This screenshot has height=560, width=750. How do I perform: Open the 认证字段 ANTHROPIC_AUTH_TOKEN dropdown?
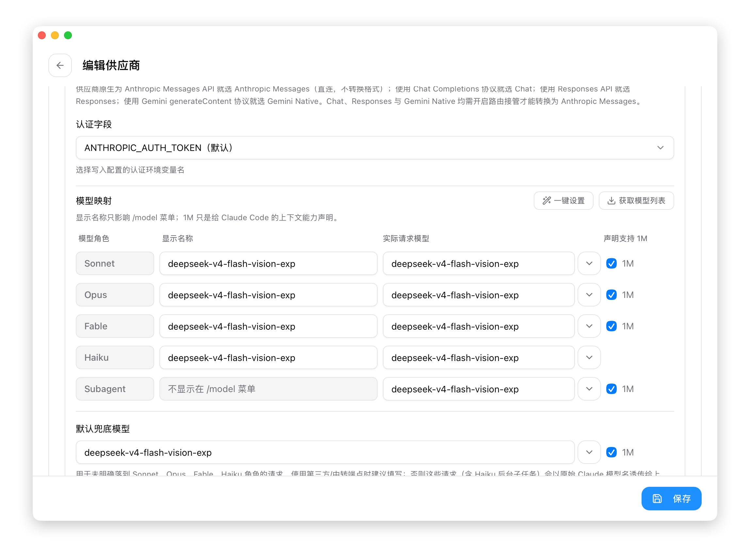[x=375, y=148]
